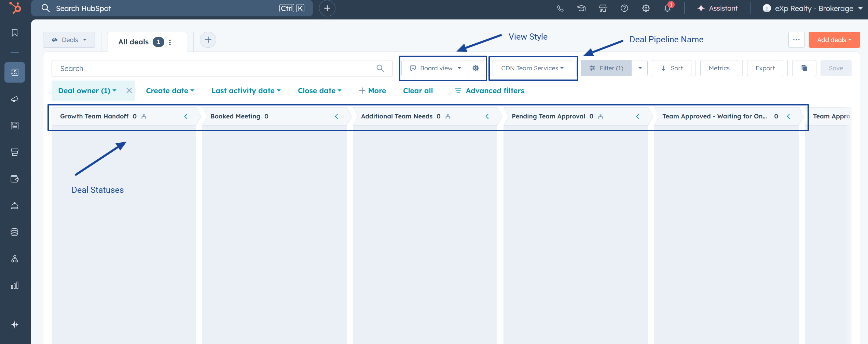Image resolution: width=868 pixels, height=344 pixels.
Task: Open the CRM contacts sidebar icon
Action: click(x=15, y=72)
